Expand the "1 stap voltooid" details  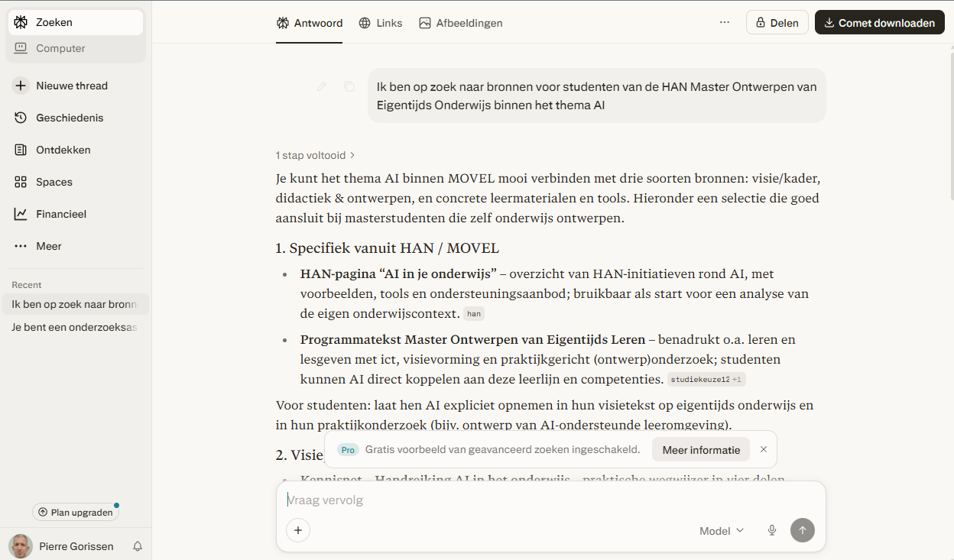(315, 155)
